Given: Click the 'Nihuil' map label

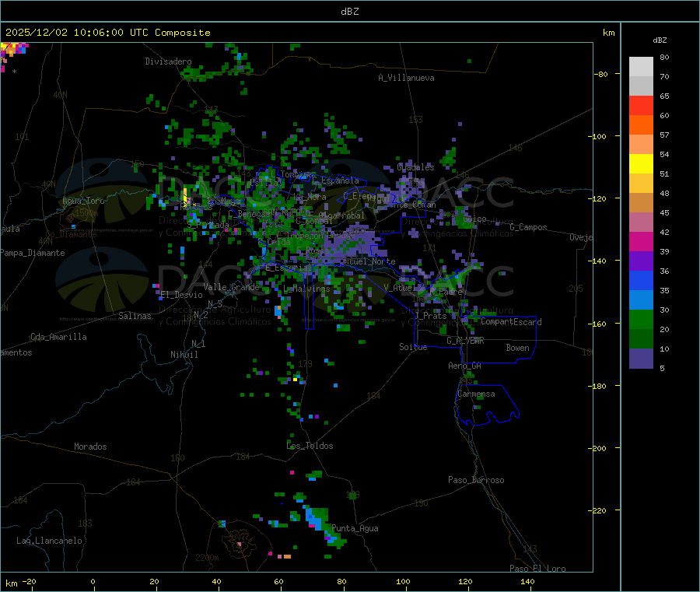Looking at the screenshot, I should (x=184, y=355).
